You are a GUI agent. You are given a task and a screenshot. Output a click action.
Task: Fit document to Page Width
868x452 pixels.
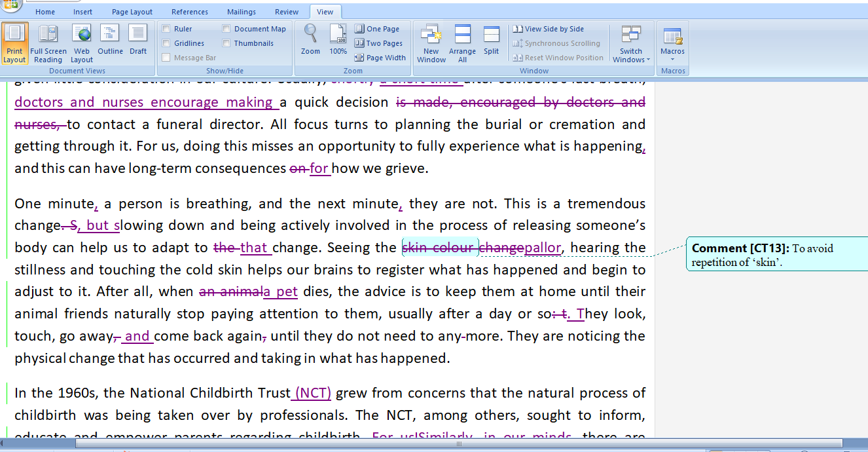click(380, 58)
